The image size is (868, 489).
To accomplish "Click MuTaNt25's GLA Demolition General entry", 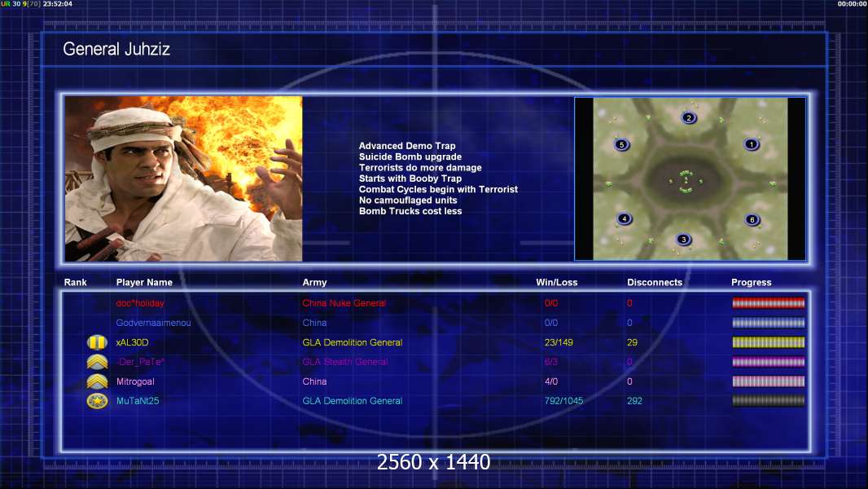I will pyautogui.click(x=352, y=401).
